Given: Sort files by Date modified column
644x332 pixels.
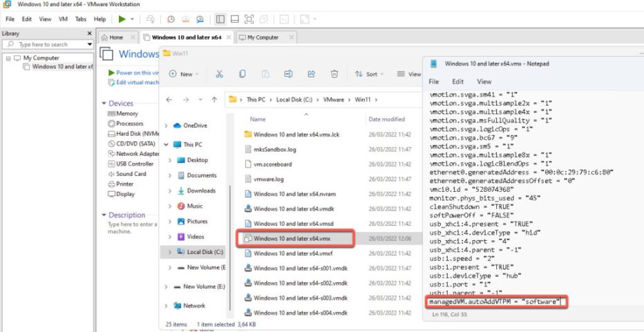Looking at the screenshot, I should 386,119.
